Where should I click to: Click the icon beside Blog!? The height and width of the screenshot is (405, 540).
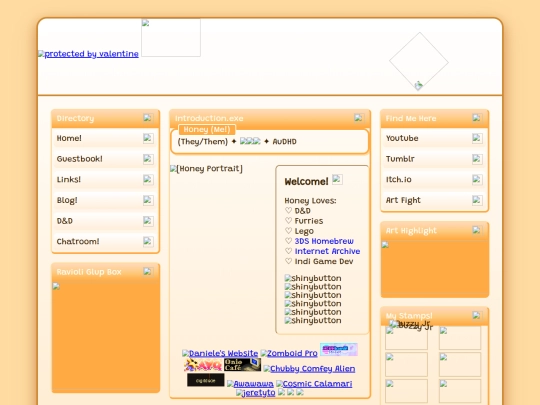tap(148, 200)
